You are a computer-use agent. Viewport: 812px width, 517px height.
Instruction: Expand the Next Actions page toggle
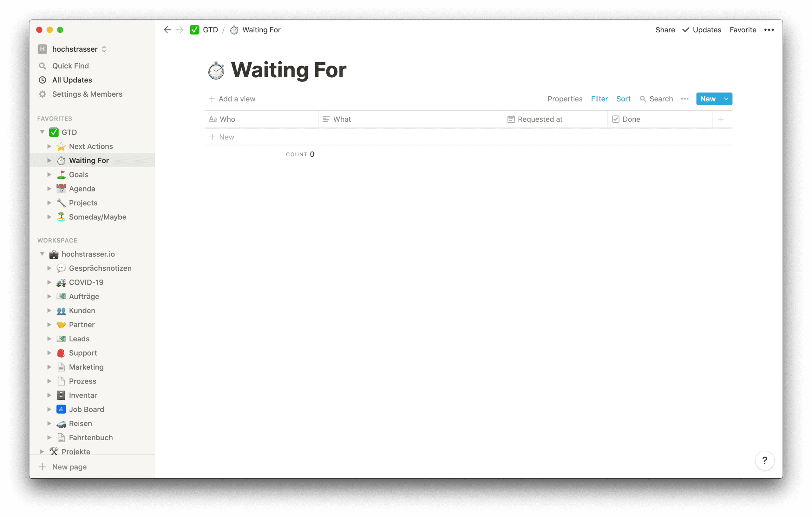point(49,146)
